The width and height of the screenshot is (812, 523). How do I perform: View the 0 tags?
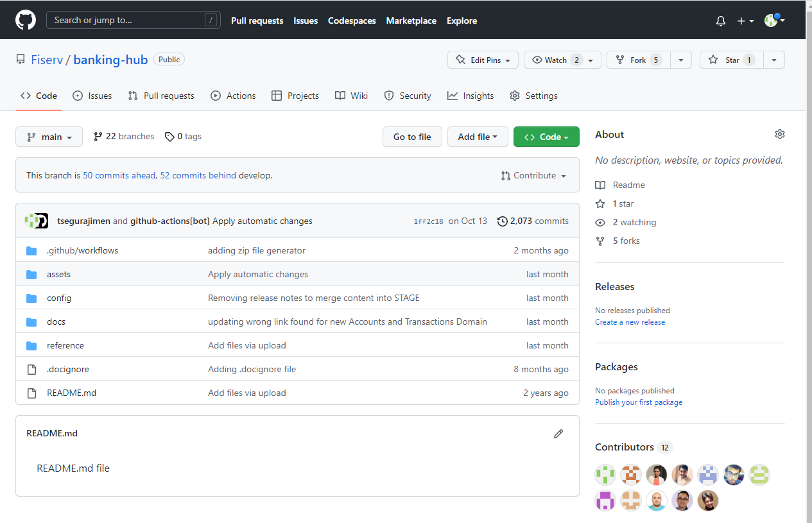click(x=183, y=137)
